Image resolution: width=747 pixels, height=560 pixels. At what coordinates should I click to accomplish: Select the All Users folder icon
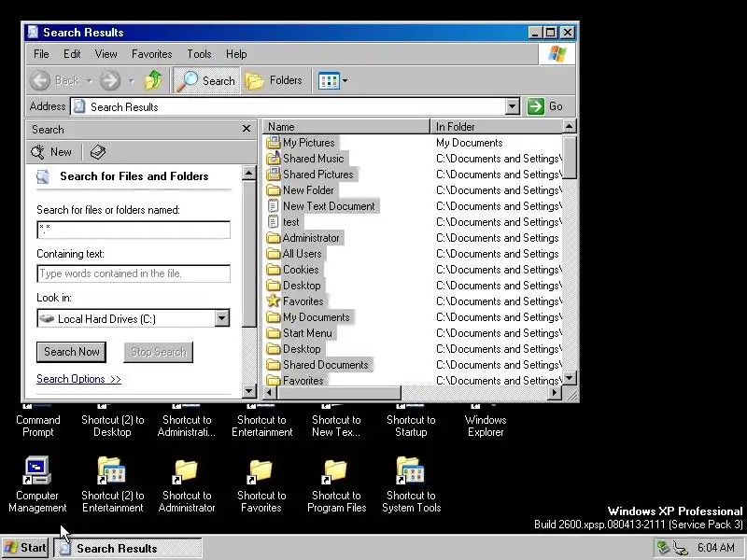click(x=274, y=253)
